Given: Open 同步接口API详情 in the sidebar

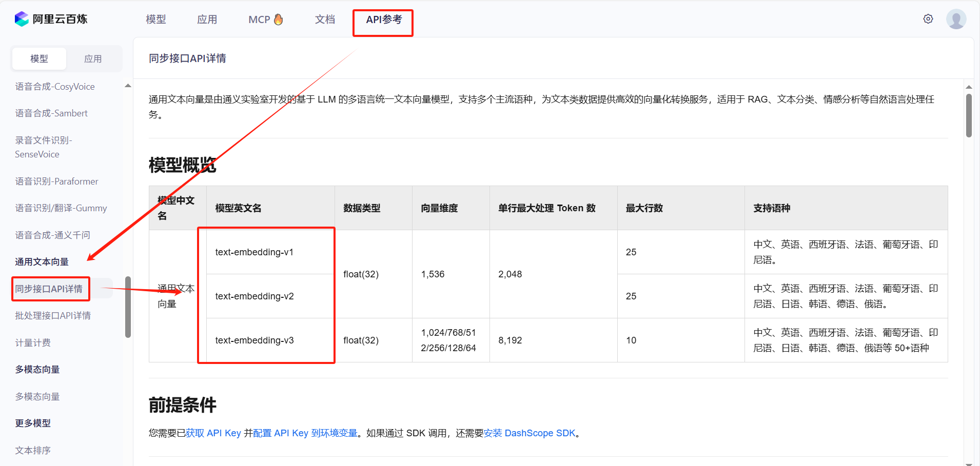Looking at the screenshot, I should coord(49,289).
